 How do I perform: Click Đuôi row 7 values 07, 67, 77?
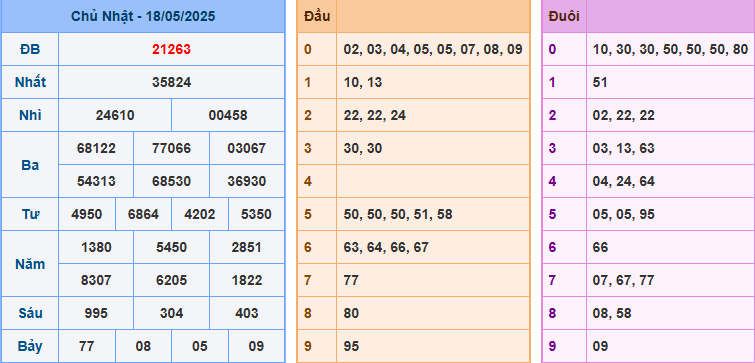(624, 280)
